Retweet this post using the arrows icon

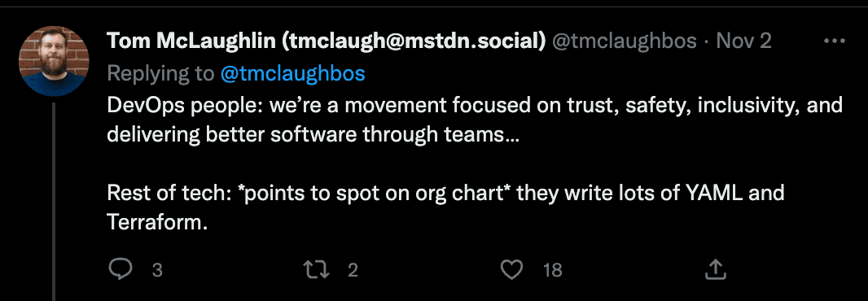point(318,269)
